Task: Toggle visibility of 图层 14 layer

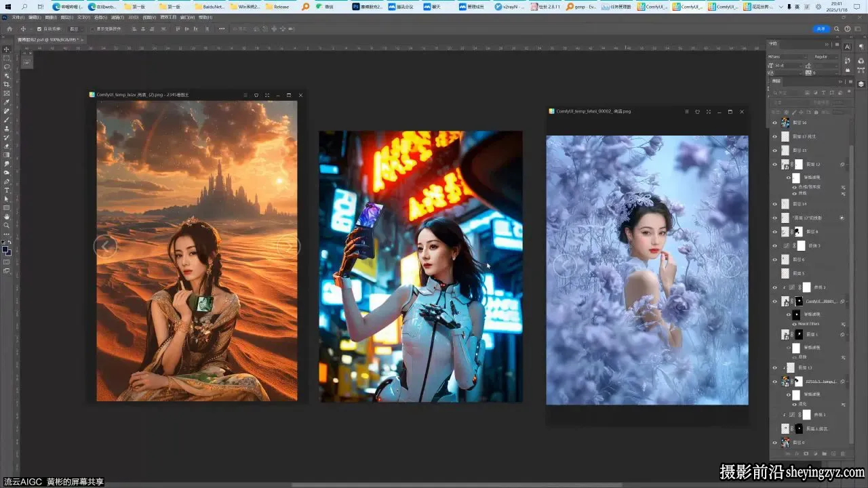Action: click(x=774, y=203)
